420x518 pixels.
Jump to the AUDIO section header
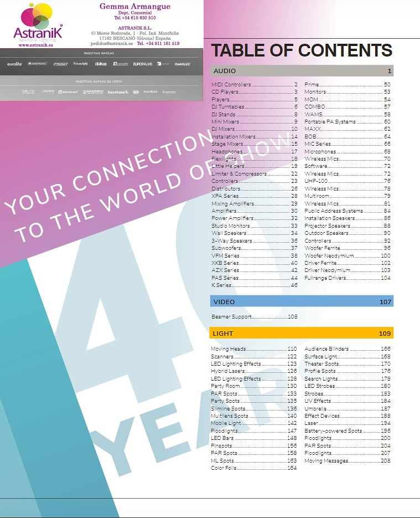tap(302, 71)
